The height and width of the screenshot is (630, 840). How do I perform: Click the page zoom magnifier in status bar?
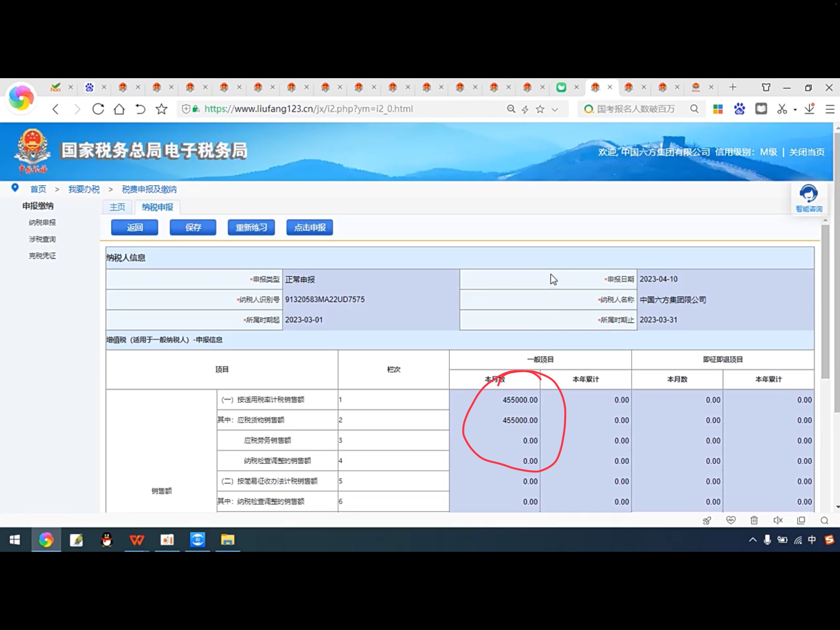tap(824, 520)
